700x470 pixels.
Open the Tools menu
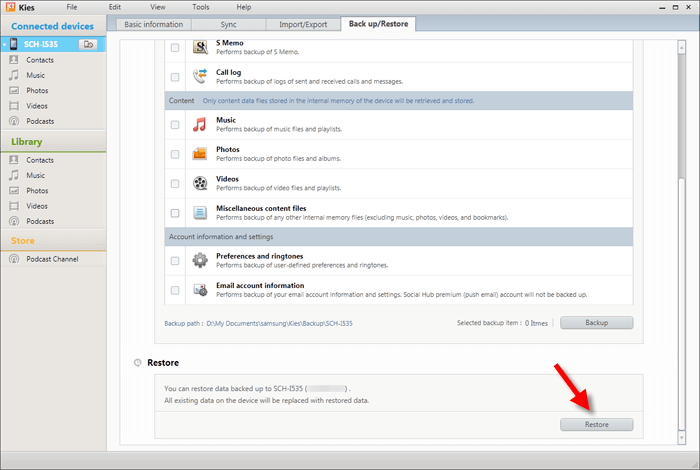point(201,7)
